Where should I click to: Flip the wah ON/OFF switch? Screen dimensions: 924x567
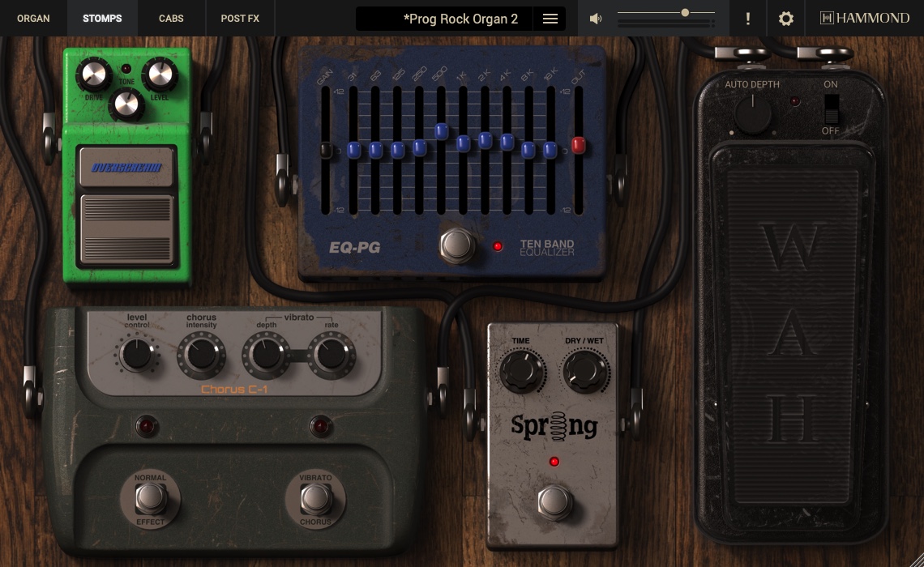pos(831,109)
